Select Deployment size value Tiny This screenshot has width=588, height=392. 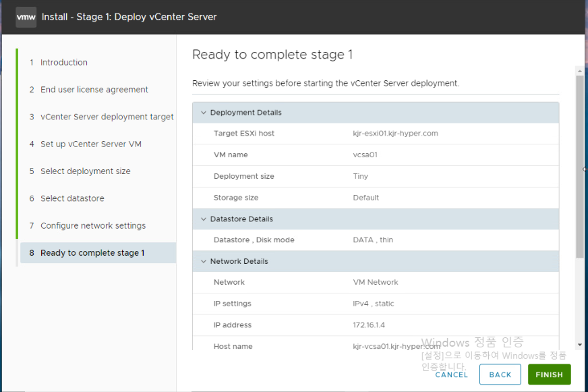tap(360, 176)
